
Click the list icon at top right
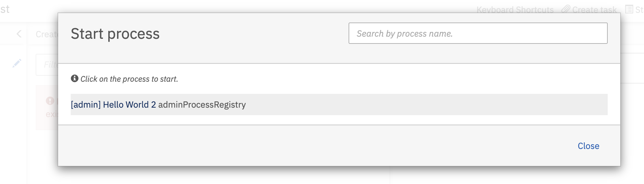coord(629,9)
